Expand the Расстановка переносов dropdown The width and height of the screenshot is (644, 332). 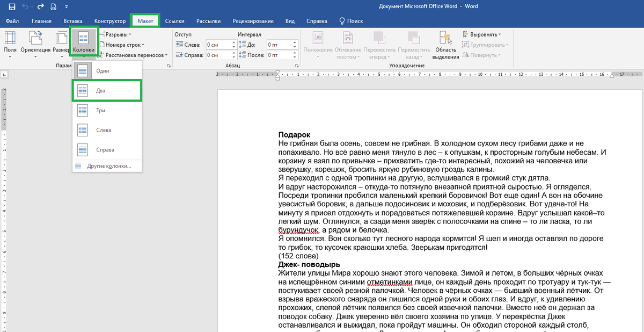(x=133, y=55)
